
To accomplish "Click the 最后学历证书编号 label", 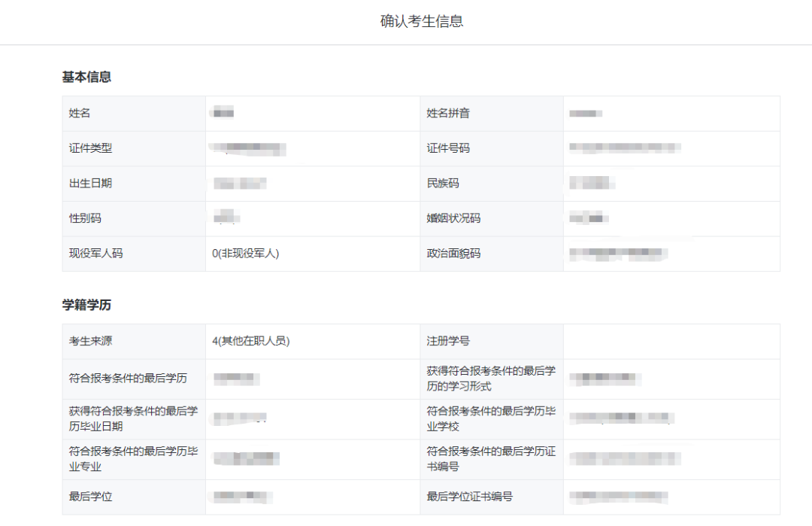I will pyautogui.click(x=491, y=458).
